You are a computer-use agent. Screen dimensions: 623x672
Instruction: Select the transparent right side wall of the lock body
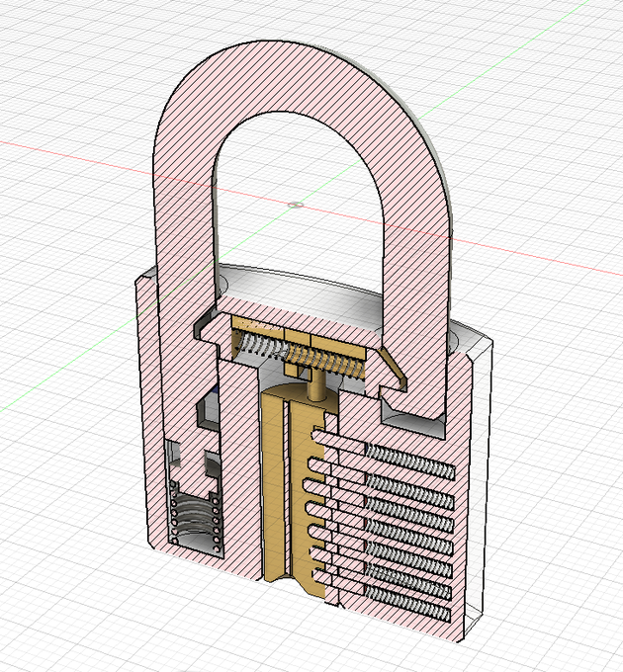tap(480, 484)
